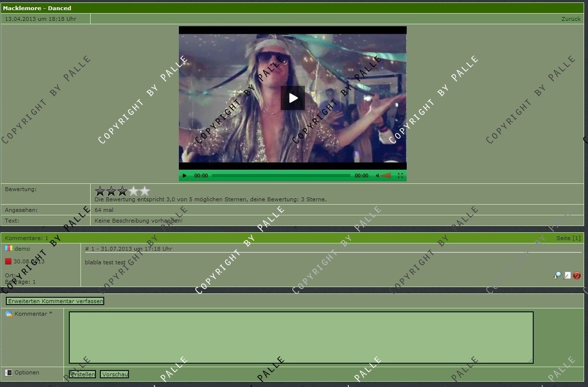Click the video progress seek bar
This screenshot has height=387, width=588.
coord(281,176)
